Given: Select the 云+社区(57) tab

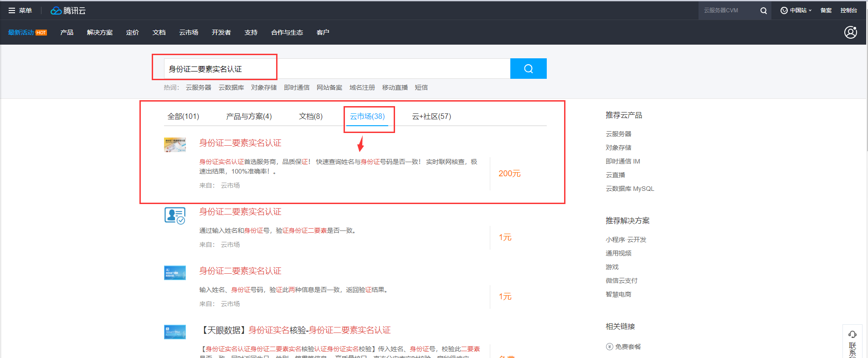Looking at the screenshot, I should (431, 117).
